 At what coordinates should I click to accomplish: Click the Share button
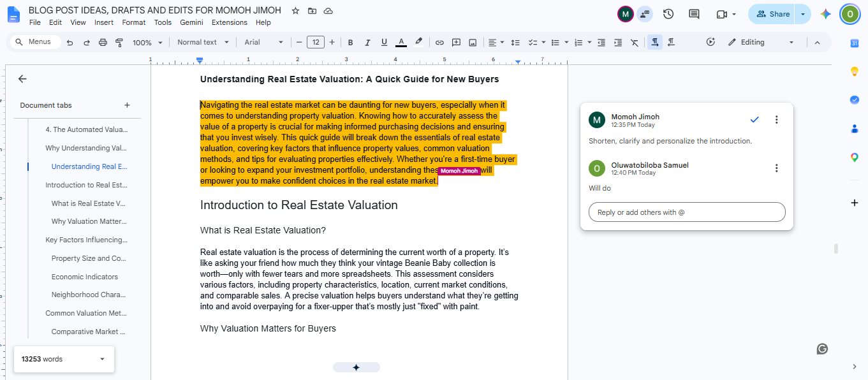click(773, 14)
